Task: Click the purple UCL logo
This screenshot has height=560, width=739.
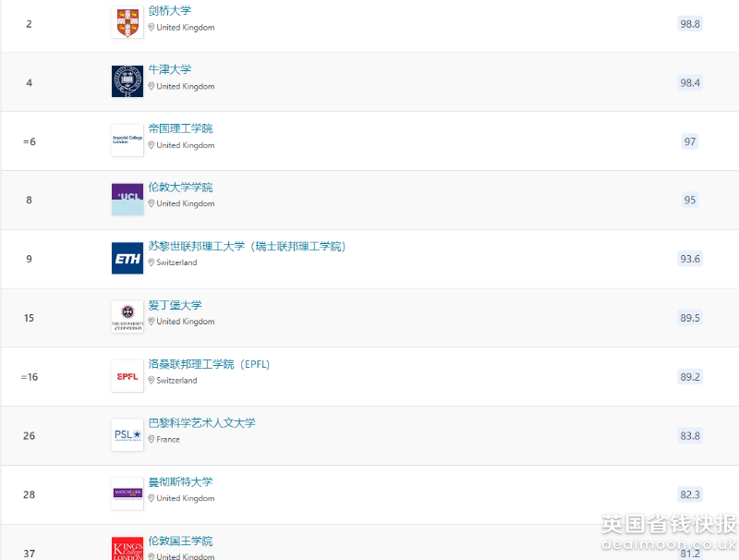Action: tap(127, 200)
